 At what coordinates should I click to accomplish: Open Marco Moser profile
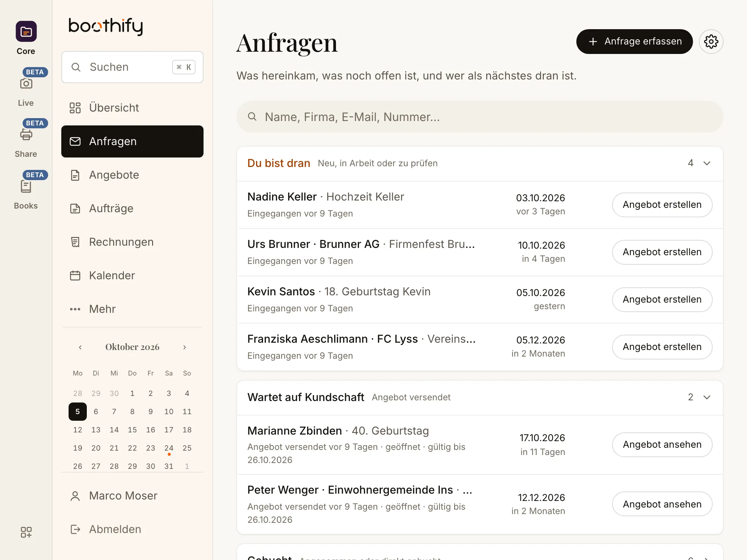(132, 496)
